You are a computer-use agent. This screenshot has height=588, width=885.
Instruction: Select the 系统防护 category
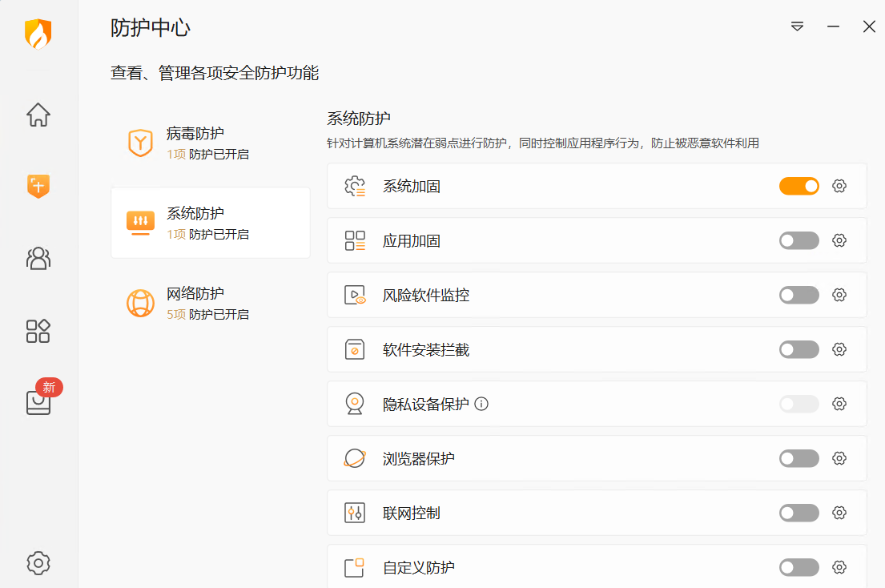coord(210,224)
